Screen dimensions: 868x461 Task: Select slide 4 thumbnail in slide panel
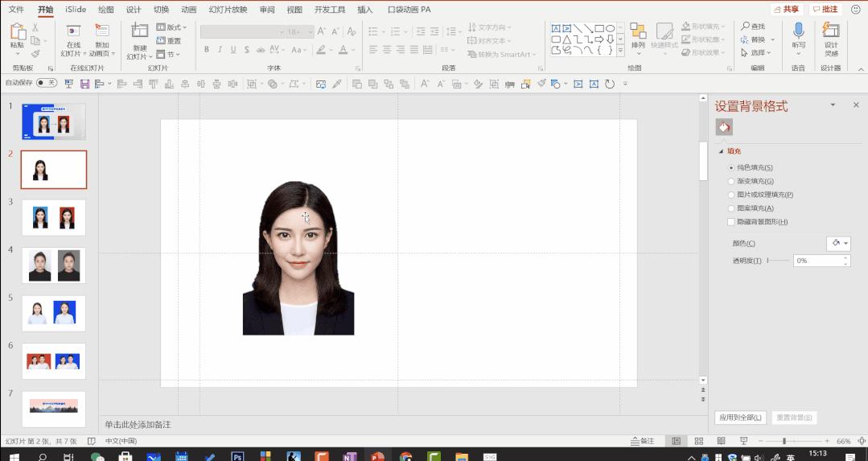click(x=53, y=265)
